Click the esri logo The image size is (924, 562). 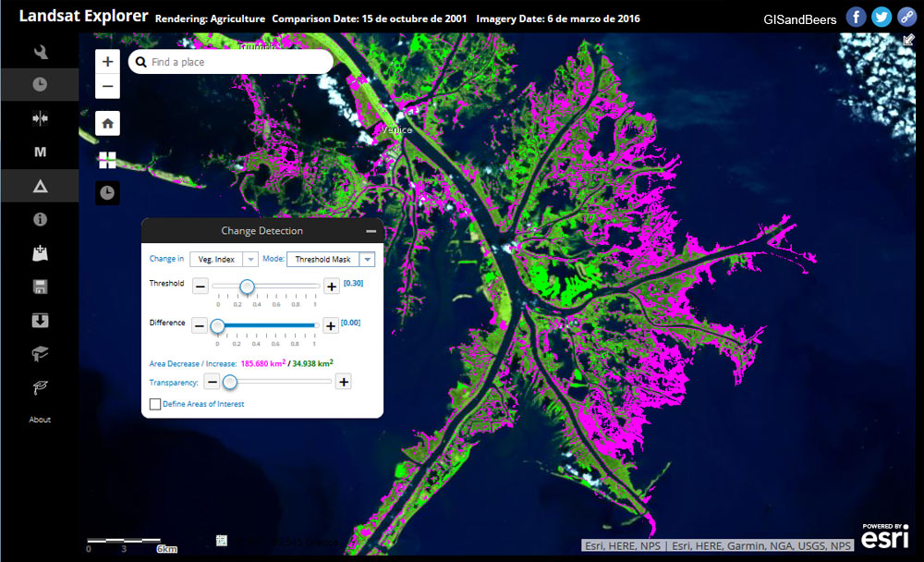point(885,536)
